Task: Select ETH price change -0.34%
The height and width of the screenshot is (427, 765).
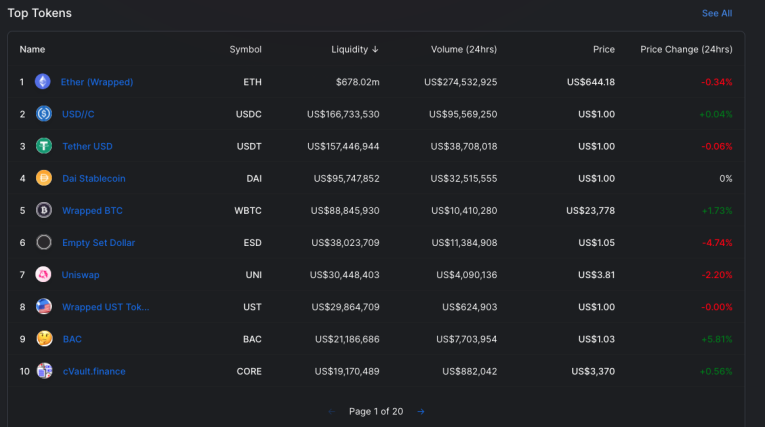Action: pyautogui.click(x=717, y=82)
